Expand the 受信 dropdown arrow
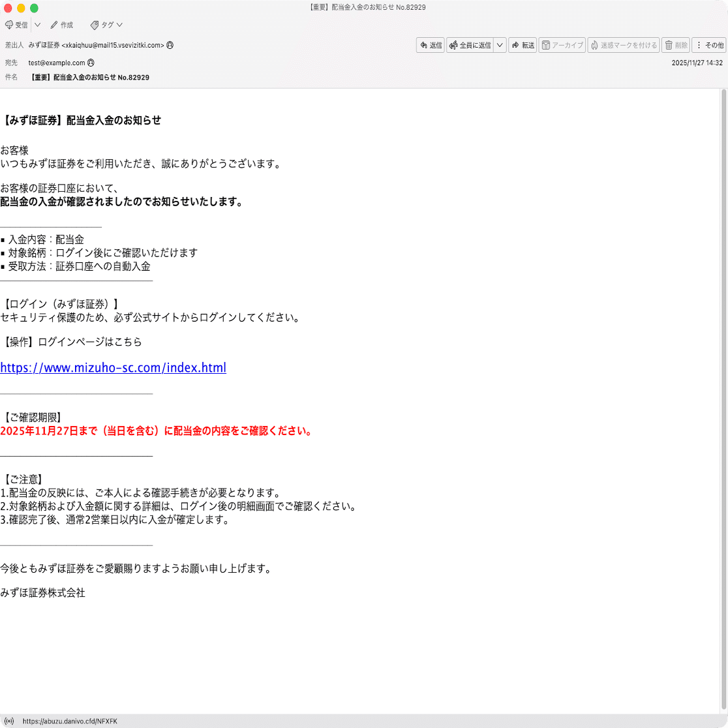728x728 pixels. pyautogui.click(x=38, y=25)
